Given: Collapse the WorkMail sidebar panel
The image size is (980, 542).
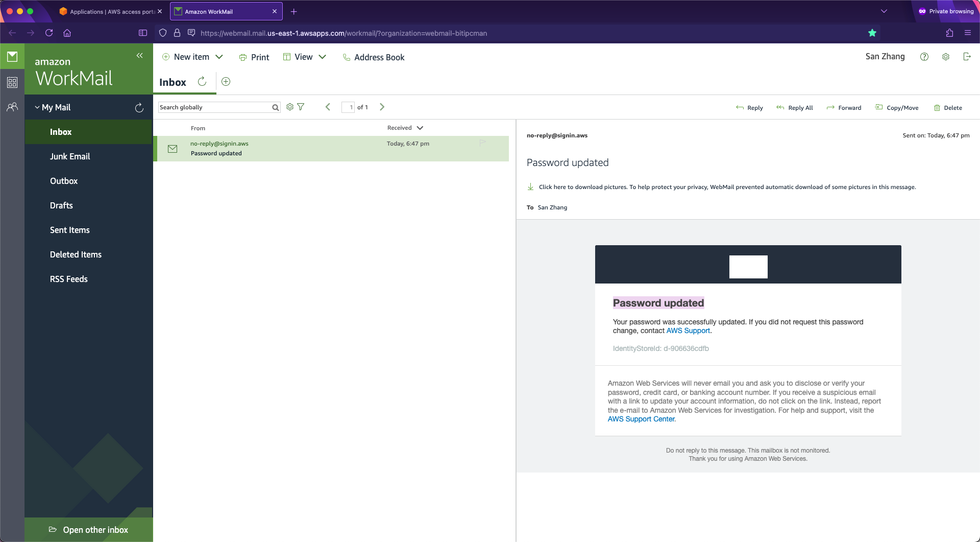Looking at the screenshot, I should [139, 55].
